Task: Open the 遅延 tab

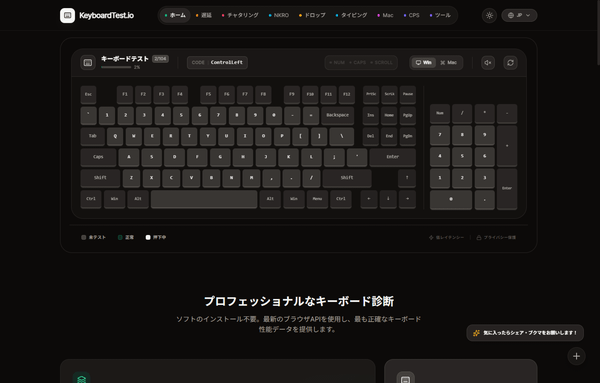Action: pos(204,15)
